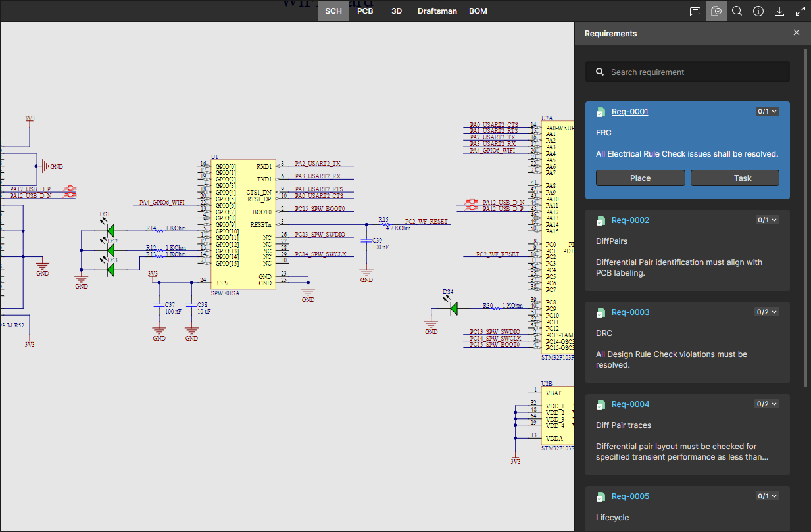Expand the 0/1 dropdown on Req-0002
811x532 pixels.
click(x=768, y=220)
